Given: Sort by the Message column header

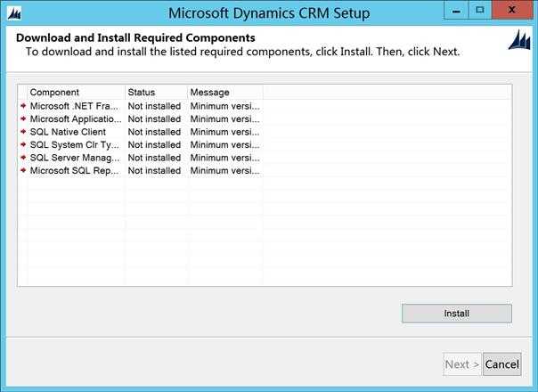Looking at the screenshot, I should 225,93.
